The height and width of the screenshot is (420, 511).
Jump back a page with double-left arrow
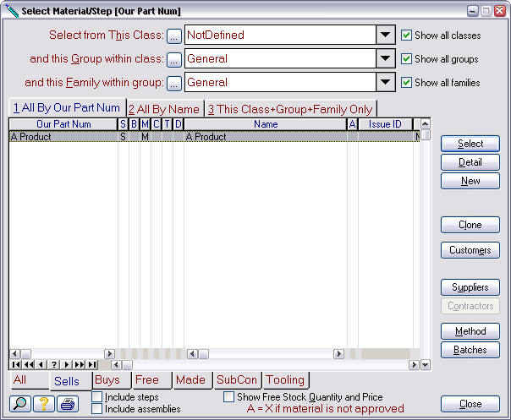click(29, 364)
